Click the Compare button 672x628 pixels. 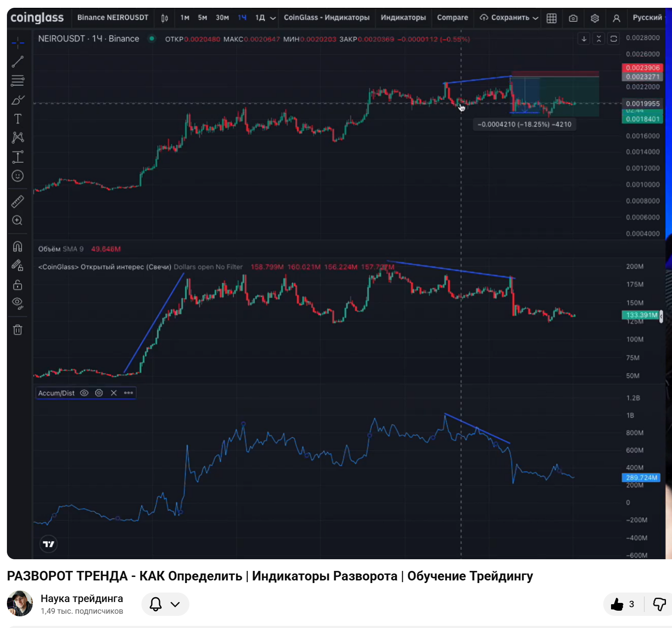(452, 18)
